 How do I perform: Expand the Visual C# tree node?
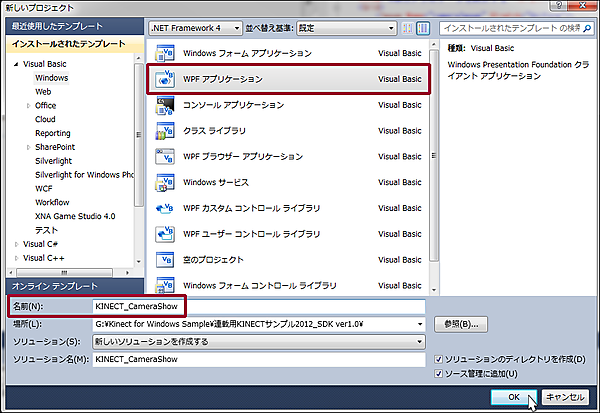click(x=16, y=244)
